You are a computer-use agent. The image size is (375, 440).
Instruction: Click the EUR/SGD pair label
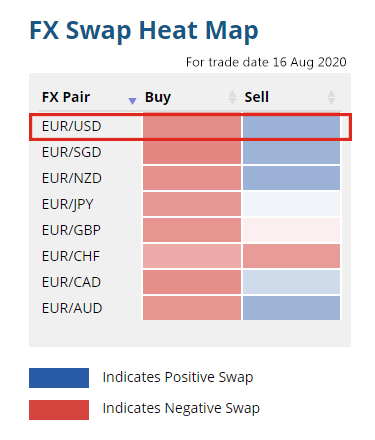coord(71,152)
